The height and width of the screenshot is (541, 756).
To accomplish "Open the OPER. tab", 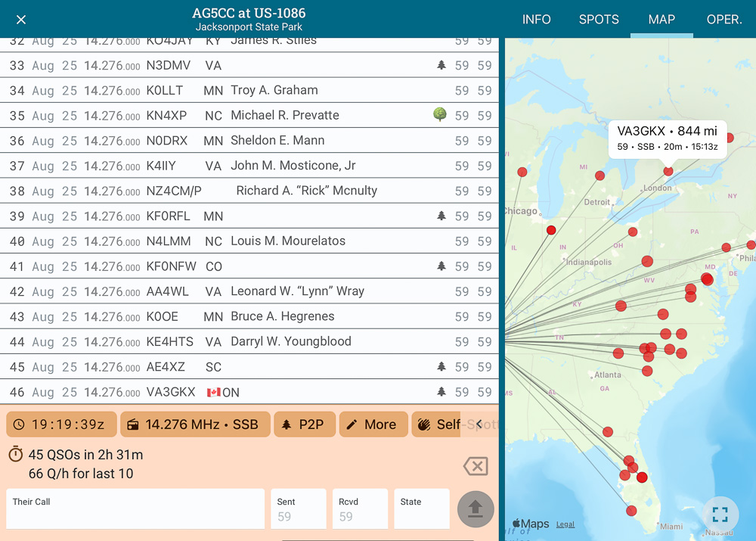I will pyautogui.click(x=723, y=20).
